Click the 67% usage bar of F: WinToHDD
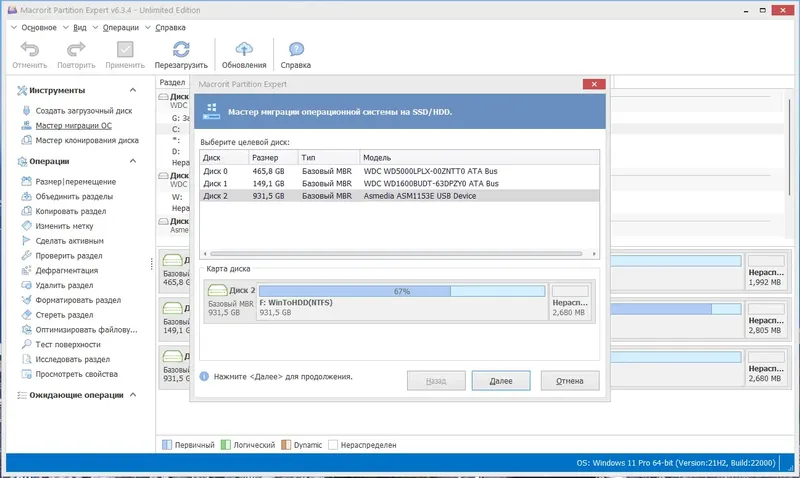 pos(402,291)
